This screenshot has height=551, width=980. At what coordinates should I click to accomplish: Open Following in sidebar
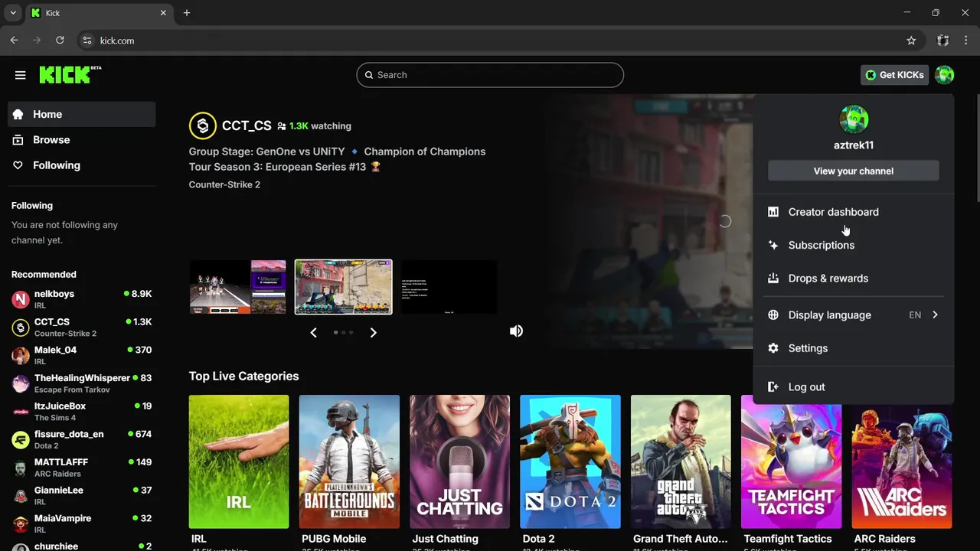tap(82, 165)
